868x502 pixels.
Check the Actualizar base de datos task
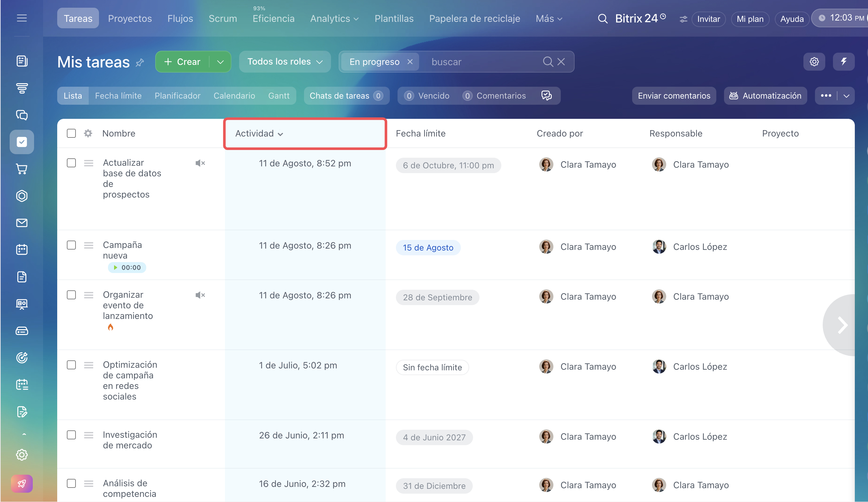[71, 163]
